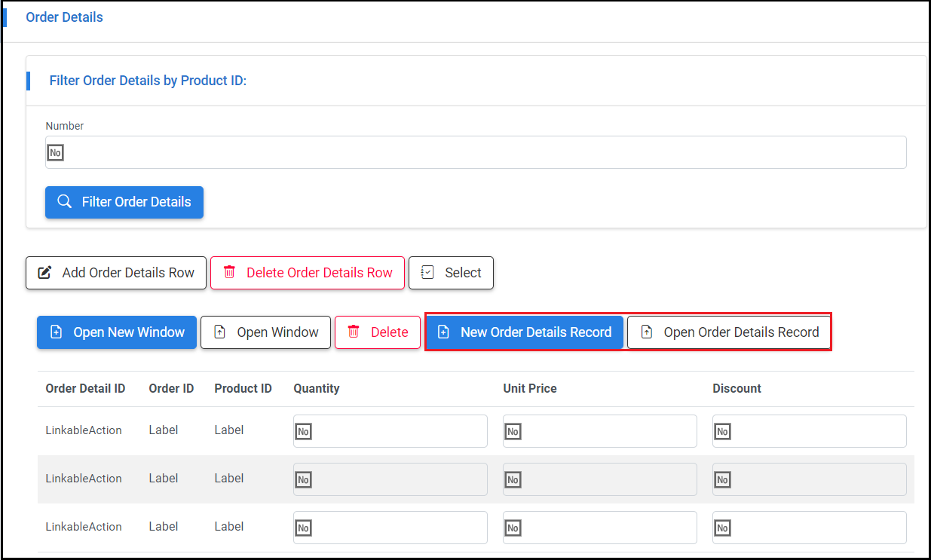Click the third row Product ID Label
This screenshot has width=931, height=560.
229,527
